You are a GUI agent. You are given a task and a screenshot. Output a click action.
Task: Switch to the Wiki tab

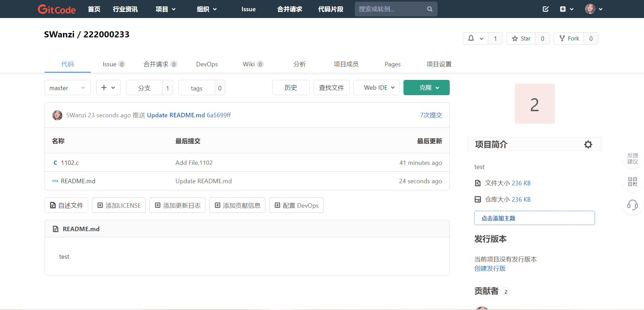pos(249,64)
